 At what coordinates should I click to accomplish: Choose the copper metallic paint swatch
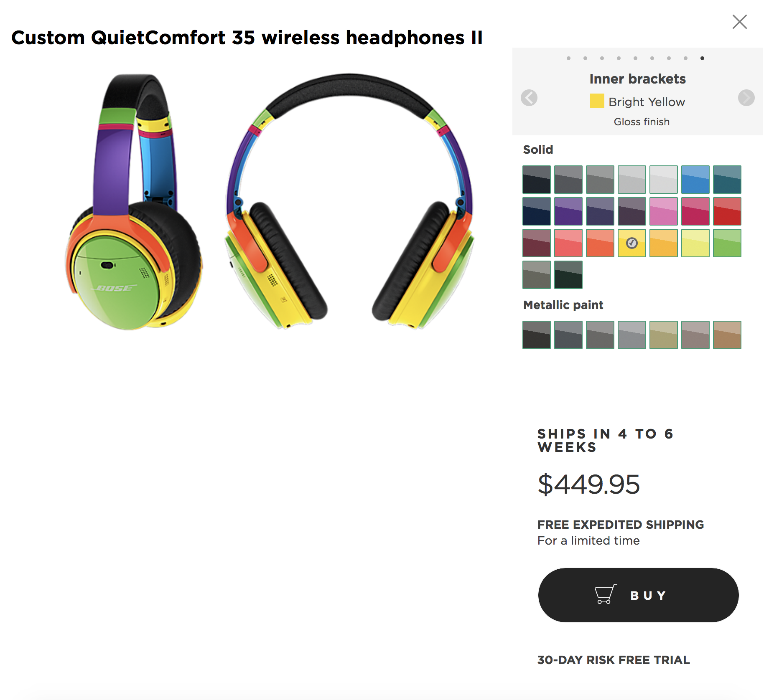point(727,335)
